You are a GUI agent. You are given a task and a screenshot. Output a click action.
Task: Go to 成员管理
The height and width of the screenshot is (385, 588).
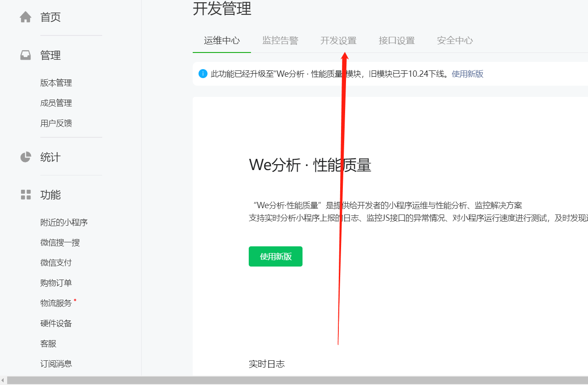click(x=56, y=103)
